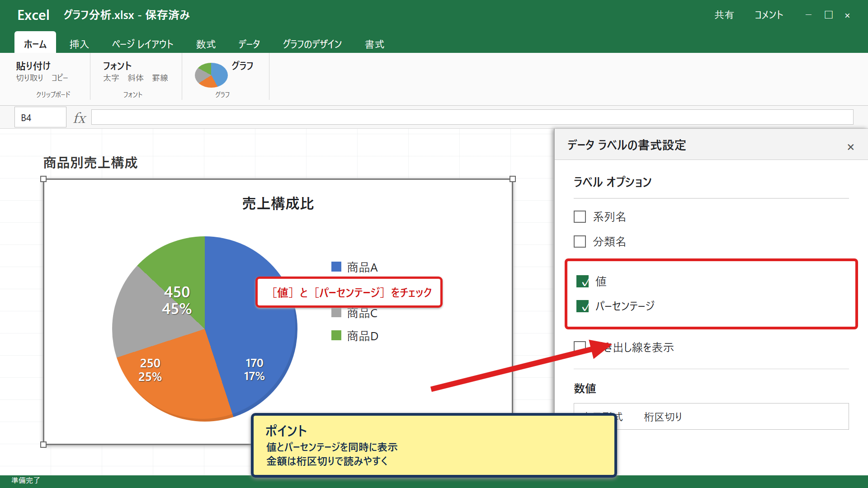Image resolution: width=868 pixels, height=488 pixels.
Task: Click the 共有 button
Action: [724, 15]
